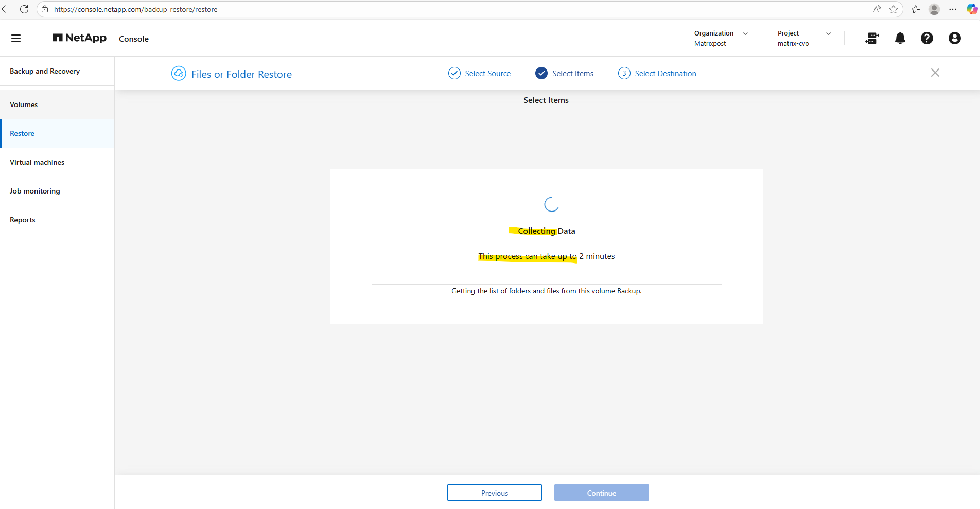Close the Files or Folder Restore wizard
Viewport: 980px width, 509px height.
pos(935,73)
